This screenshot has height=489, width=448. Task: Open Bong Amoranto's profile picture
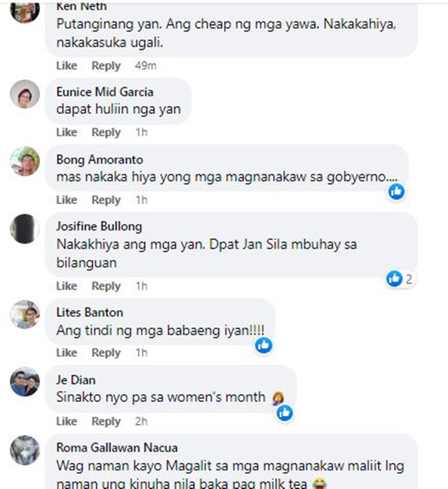[x=25, y=161]
